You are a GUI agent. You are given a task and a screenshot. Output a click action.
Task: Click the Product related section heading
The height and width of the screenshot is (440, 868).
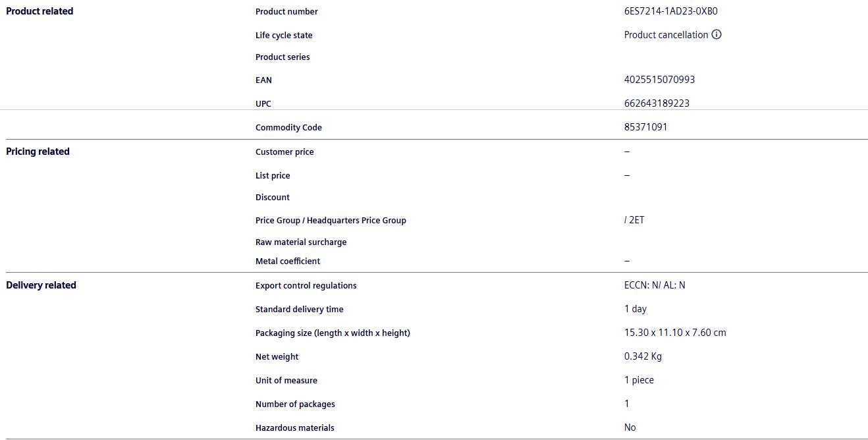[x=40, y=11]
